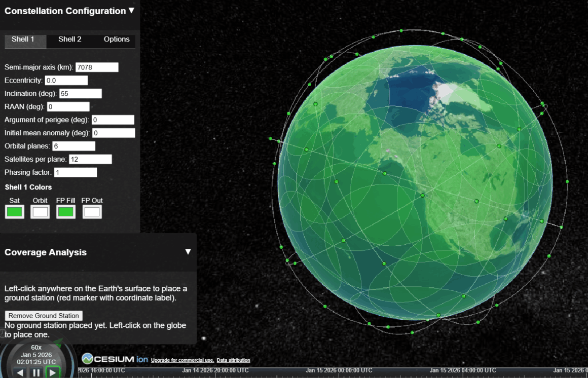This screenshot has width=588, height=378.
Task: Open the Data attribution link
Action: (x=234, y=360)
